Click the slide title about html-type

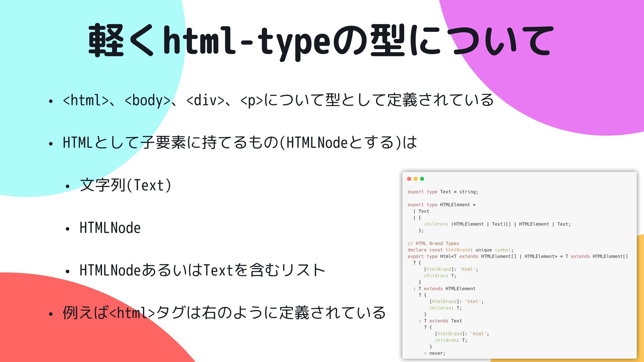click(x=320, y=41)
